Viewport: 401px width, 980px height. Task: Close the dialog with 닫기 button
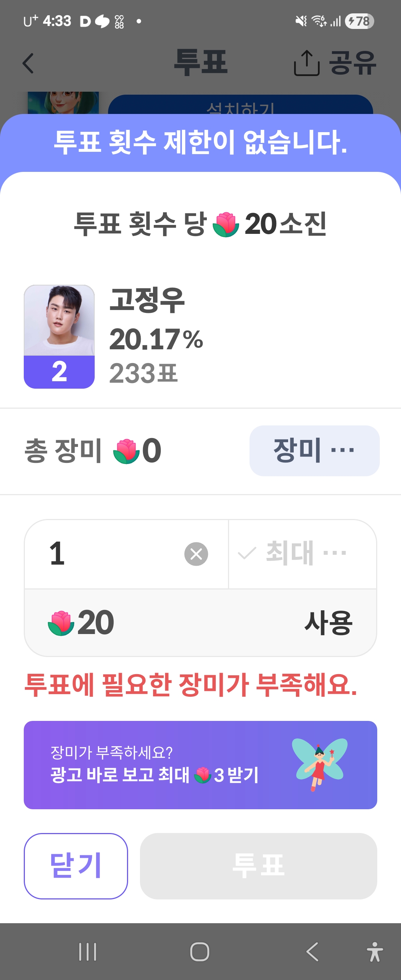tap(76, 866)
